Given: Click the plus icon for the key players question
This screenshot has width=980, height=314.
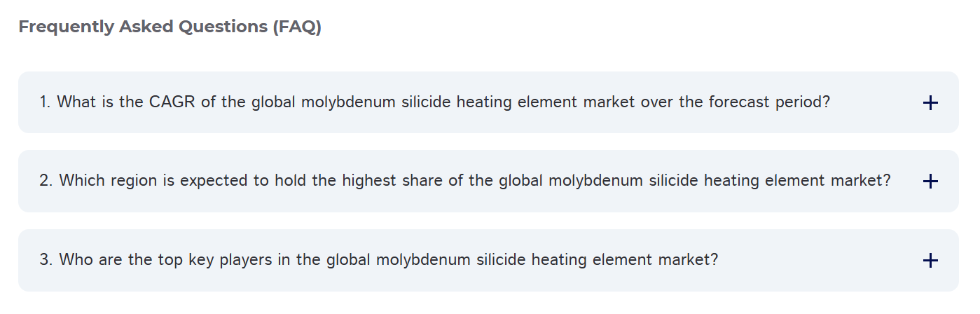Looking at the screenshot, I should (x=930, y=261).
